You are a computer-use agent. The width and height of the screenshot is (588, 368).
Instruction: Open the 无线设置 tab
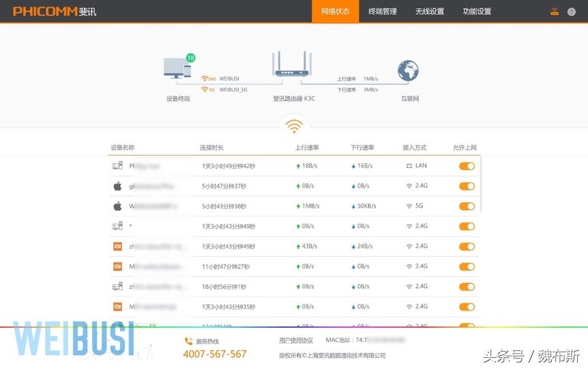pyautogui.click(x=430, y=12)
